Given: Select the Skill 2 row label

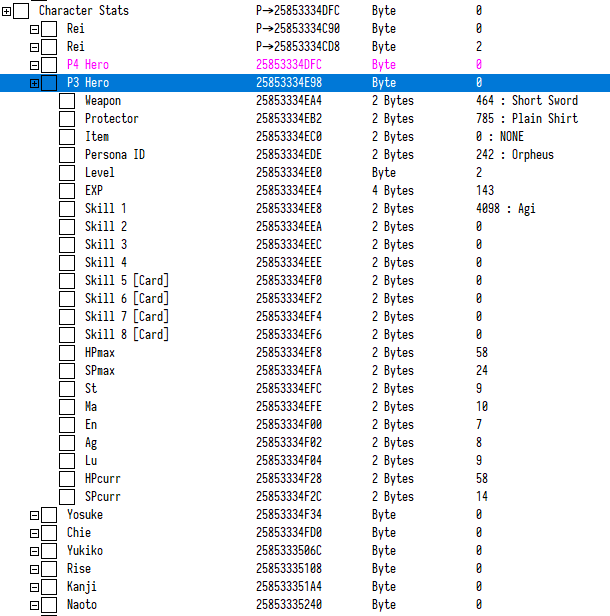Looking at the screenshot, I should point(106,227).
